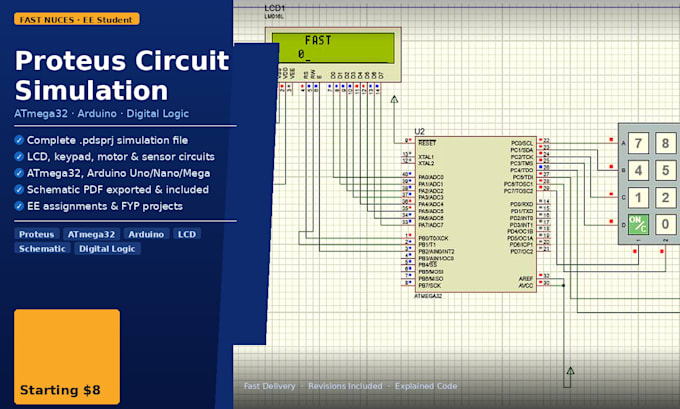Click the green ON/C keypad key
The image size is (680, 409).
(x=638, y=224)
